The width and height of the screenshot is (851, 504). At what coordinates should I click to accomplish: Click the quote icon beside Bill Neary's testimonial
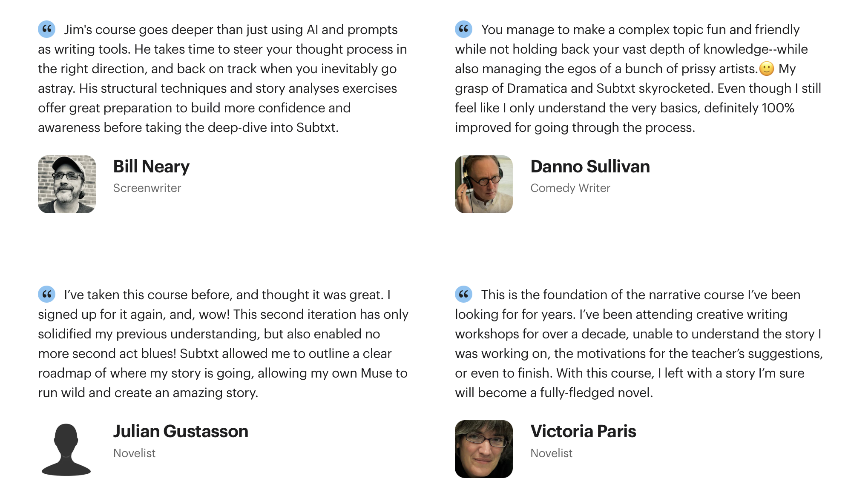pos(47,29)
